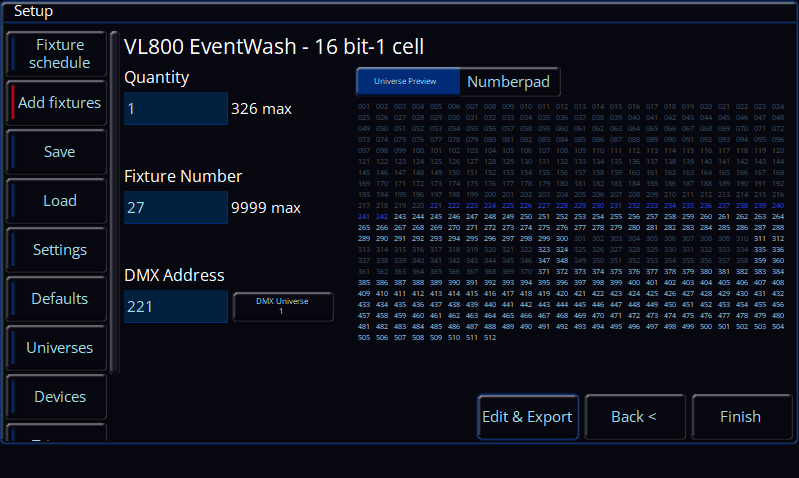
Task: Select DMX address 097 in universe preview
Action: click(x=364, y=150)
